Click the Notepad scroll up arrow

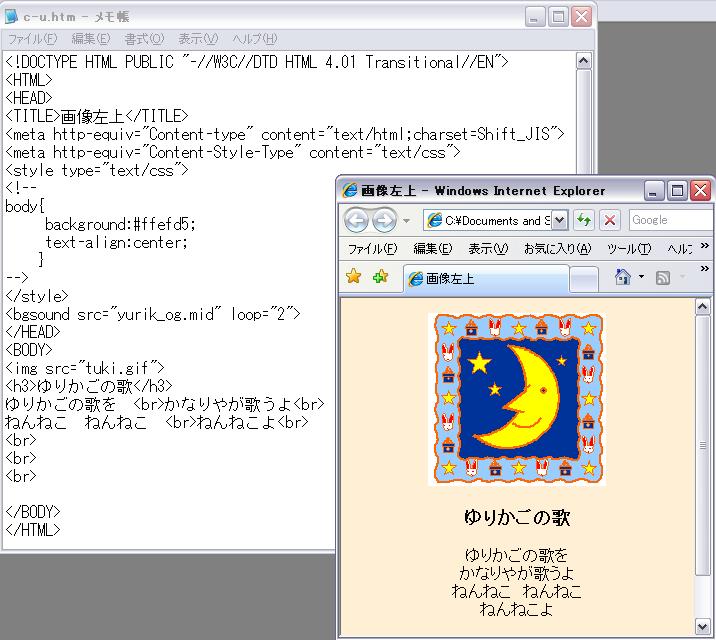584,61
